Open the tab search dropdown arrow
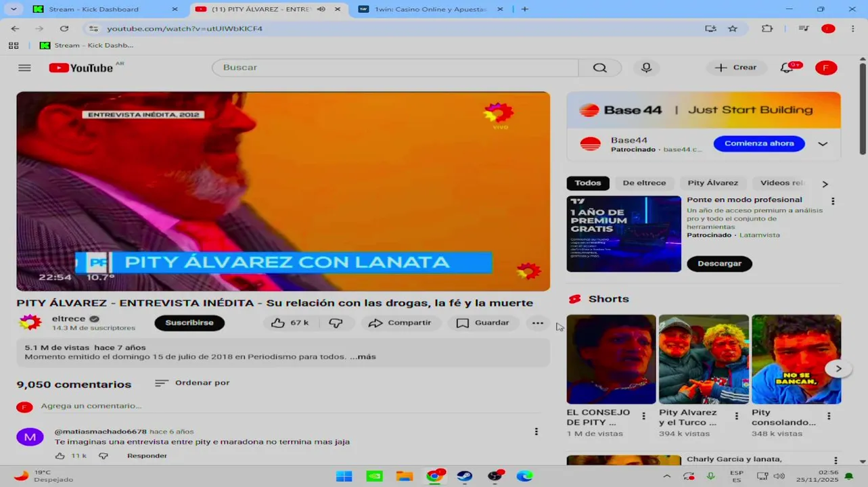Image resolution: width=868 pixels, height=487 pixels. (14, 9)
